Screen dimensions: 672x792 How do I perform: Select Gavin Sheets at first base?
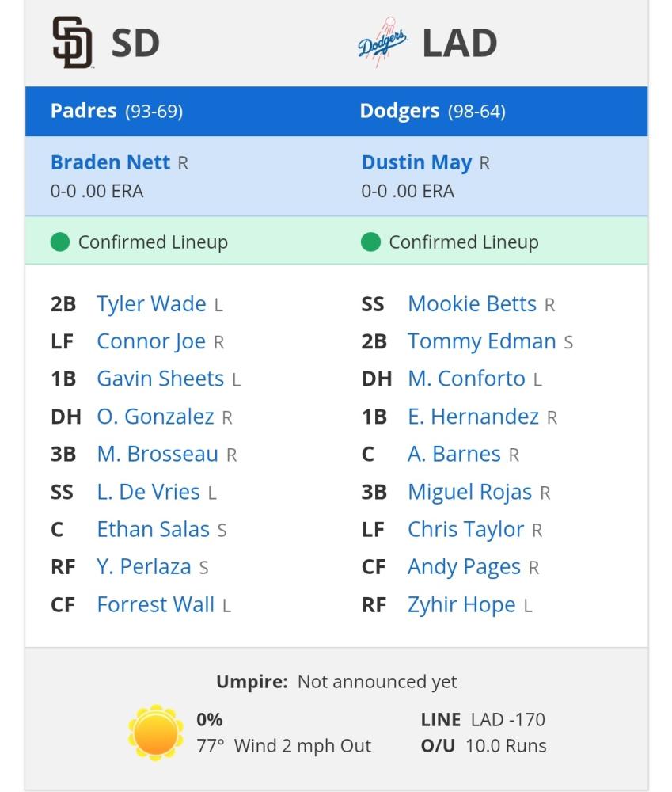point(161,379)
